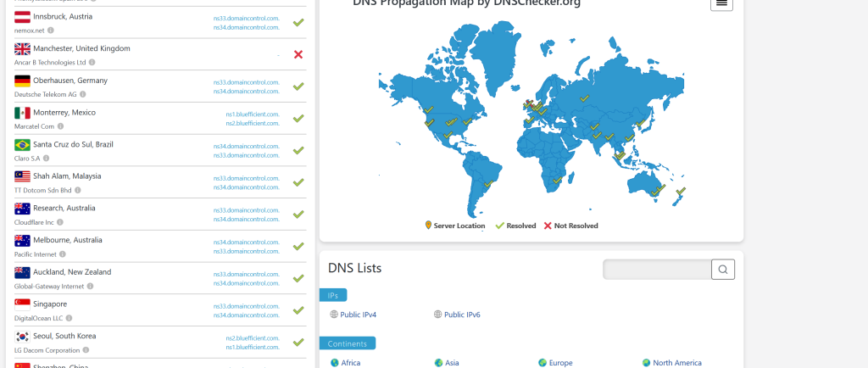This screenshot has width=868, height=368.
Task: Click ns33.domaincontrol.com. result for Singapore
Action: (247, 306)
